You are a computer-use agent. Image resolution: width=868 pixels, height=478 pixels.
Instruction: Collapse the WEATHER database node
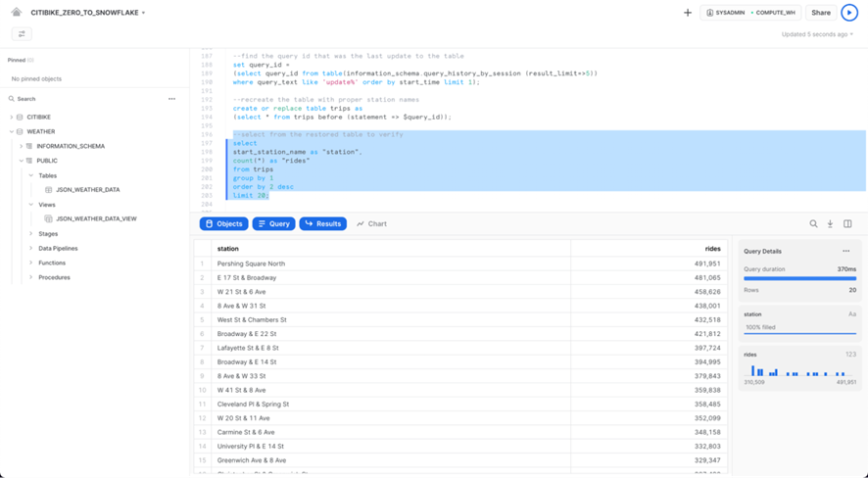(12, 131)
